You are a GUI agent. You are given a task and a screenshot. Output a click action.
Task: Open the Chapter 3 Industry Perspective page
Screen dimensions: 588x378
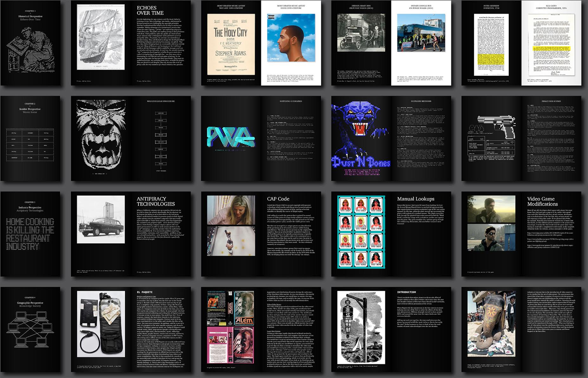[x=30, y=234]
